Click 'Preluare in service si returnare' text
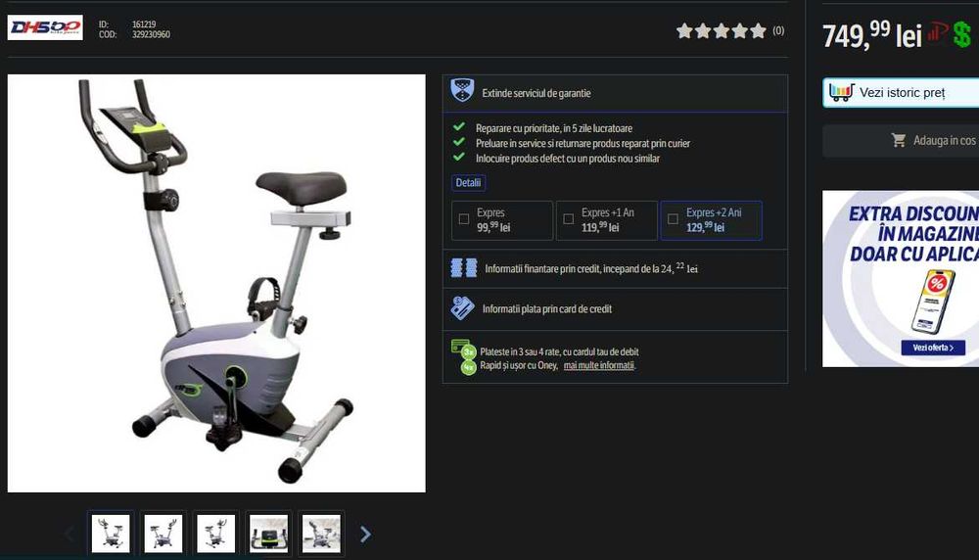This screenshot has height=560, width=979. point(583,144)
